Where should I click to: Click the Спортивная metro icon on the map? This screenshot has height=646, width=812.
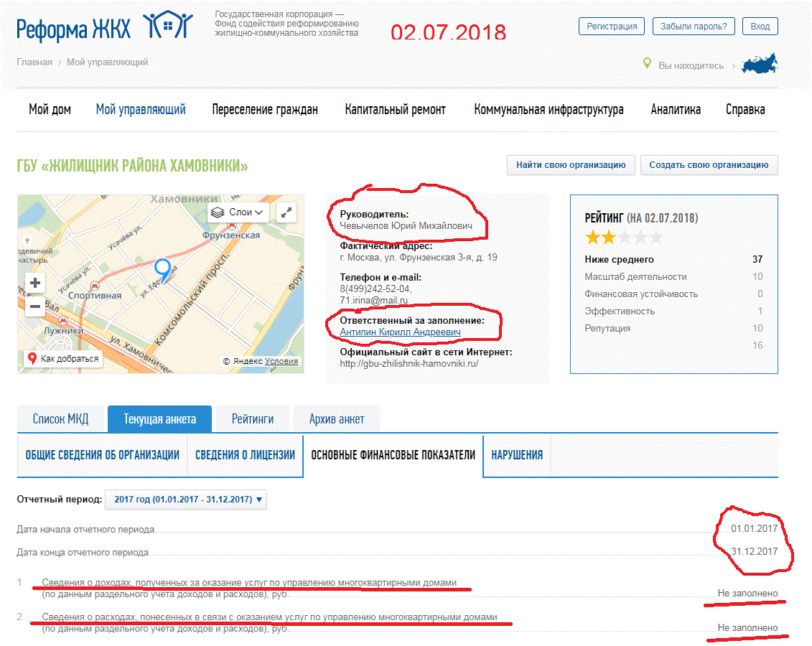point(95,286)
